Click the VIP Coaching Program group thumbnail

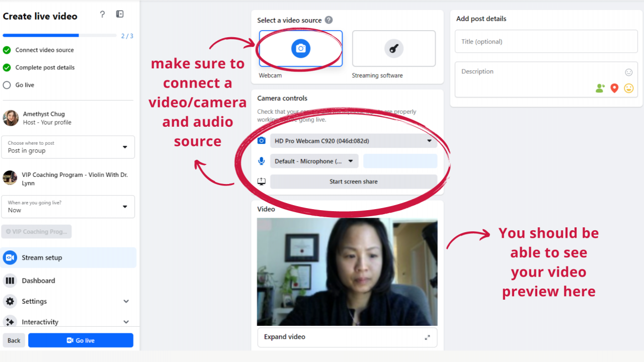(x=10, y=177)
